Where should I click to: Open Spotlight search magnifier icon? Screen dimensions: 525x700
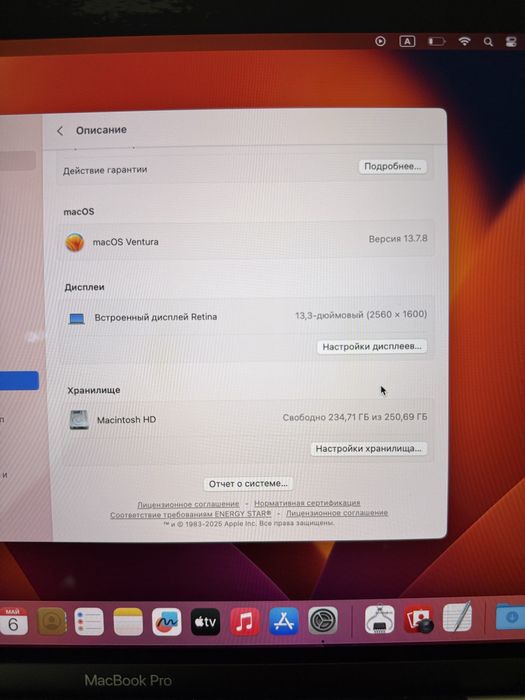pos(488,42)
